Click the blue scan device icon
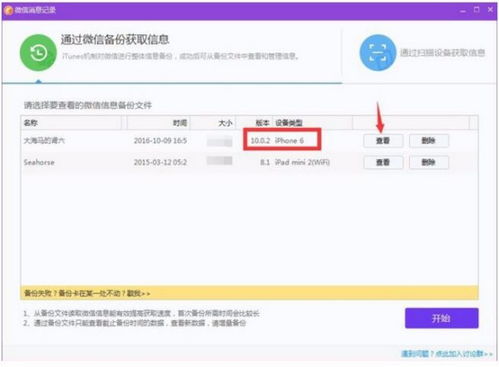The height and width of the screenshot is (367, 499). tap(378, 53)
